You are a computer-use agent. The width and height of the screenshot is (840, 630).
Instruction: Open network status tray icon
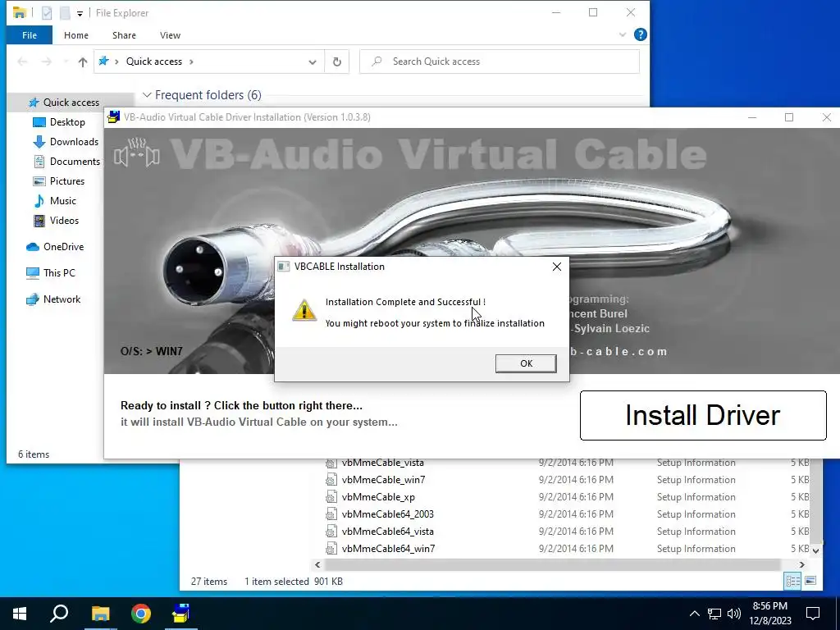pyautogui.click(x=714, y=614)
